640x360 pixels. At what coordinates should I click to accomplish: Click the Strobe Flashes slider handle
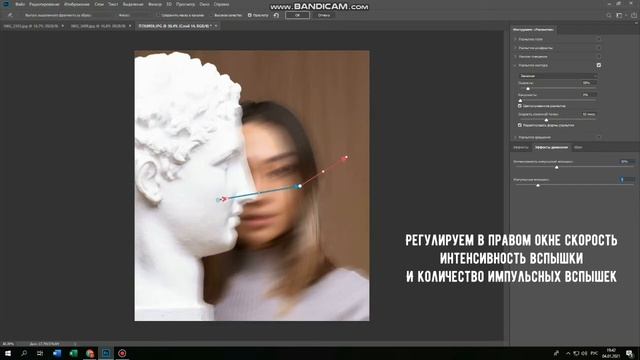(538, 185)
